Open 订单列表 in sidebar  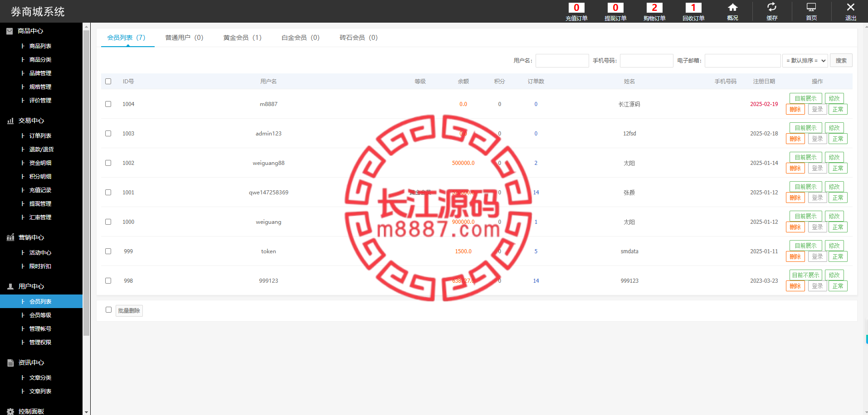[40, 136]
